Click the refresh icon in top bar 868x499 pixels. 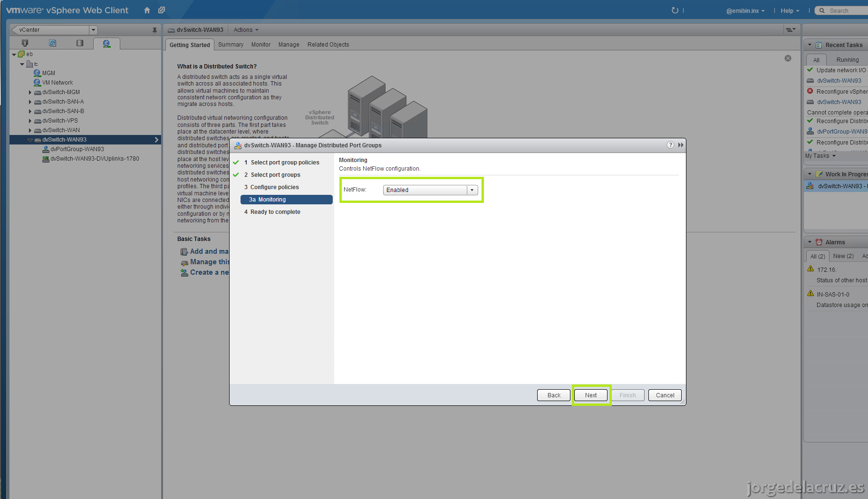(x=675, y=10)
